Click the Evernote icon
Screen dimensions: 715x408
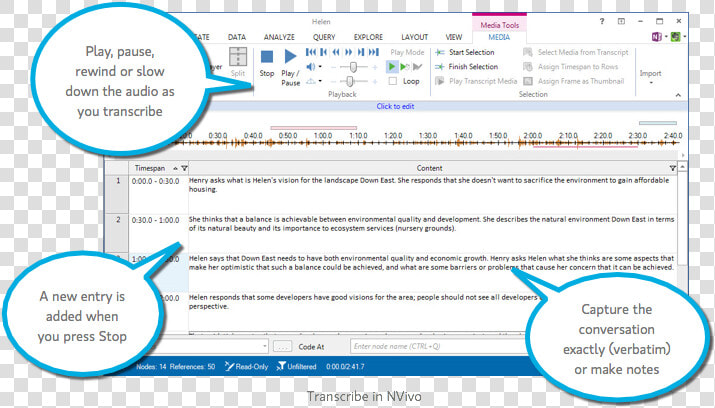click(675, 36)
